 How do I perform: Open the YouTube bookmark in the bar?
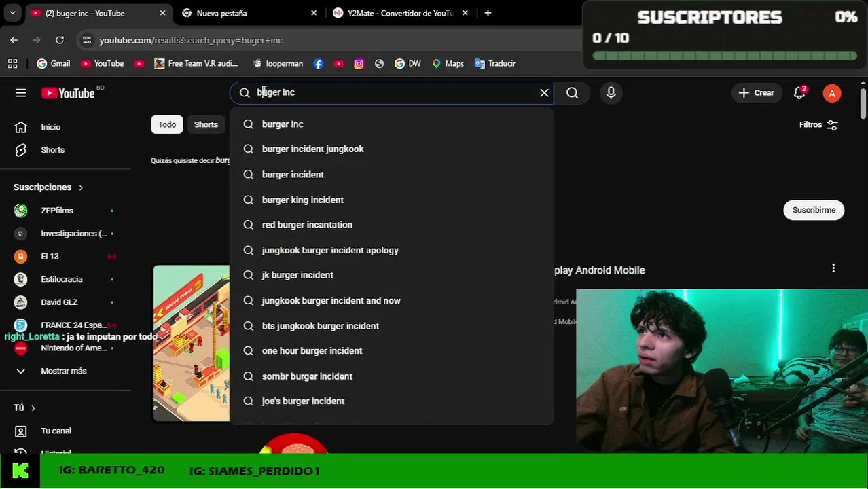(102, 64)
